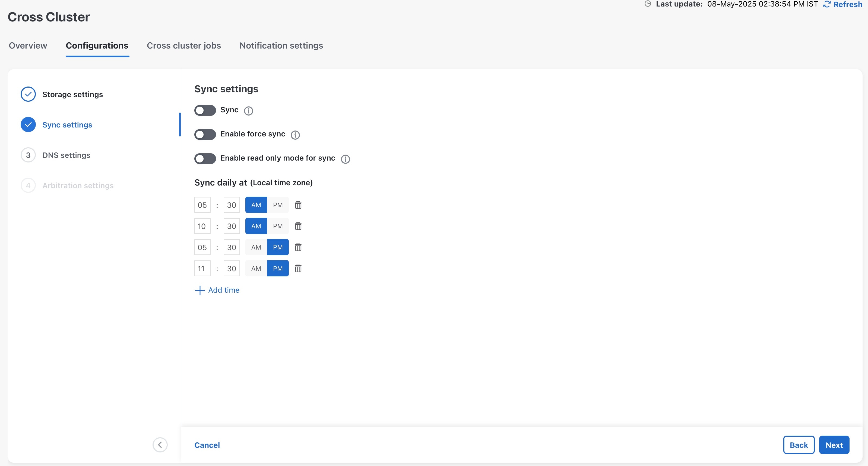Click hour field of the 05:30 PM row
This screenshot has height=466, width=868.
(202, 247)
